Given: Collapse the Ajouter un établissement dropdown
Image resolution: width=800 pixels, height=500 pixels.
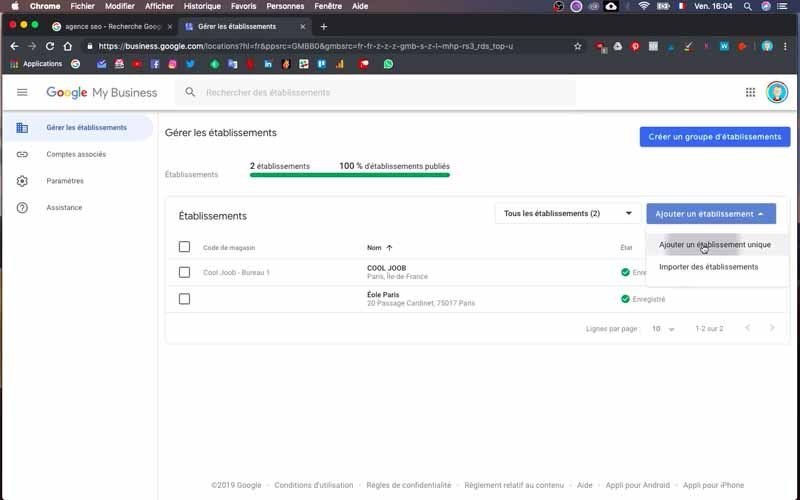Looking at the screenshot, I should click(x=711, y=214).
